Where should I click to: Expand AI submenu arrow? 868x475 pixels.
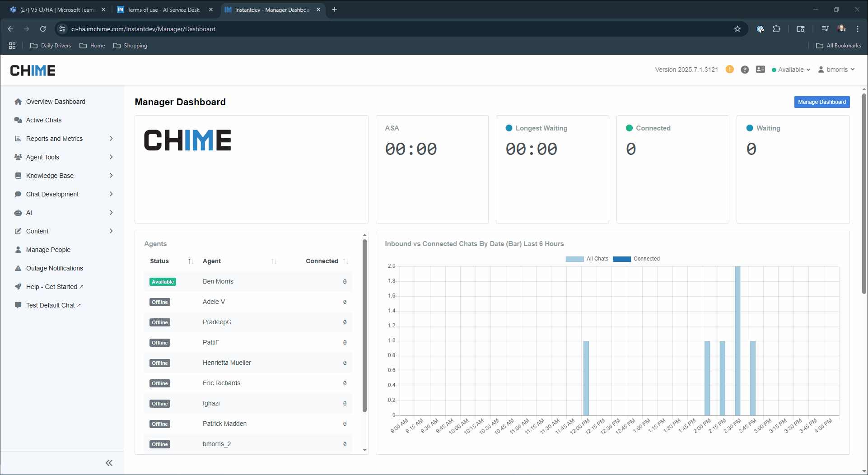pyautogui.click(x=111, y=213)
